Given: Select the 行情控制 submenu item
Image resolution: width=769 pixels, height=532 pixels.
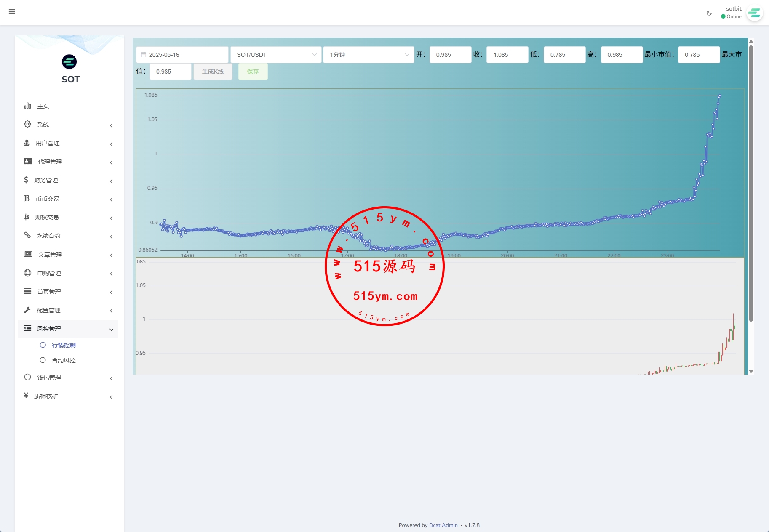Looking at the screenshot, I should (64, 345).
